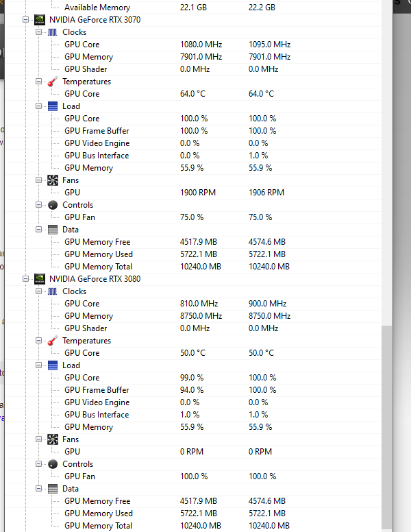This screenshot has height=532, width=411.
Task: Collapse the Clocks group under RTX 3070
Action: (38, 32)
